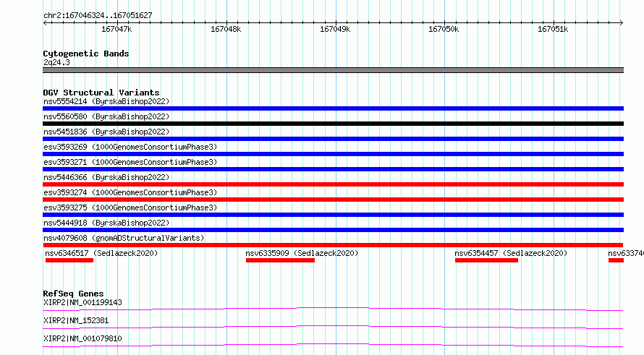Click the nsv5451836 (ByrskaBishop2022) label

point(106,132)
